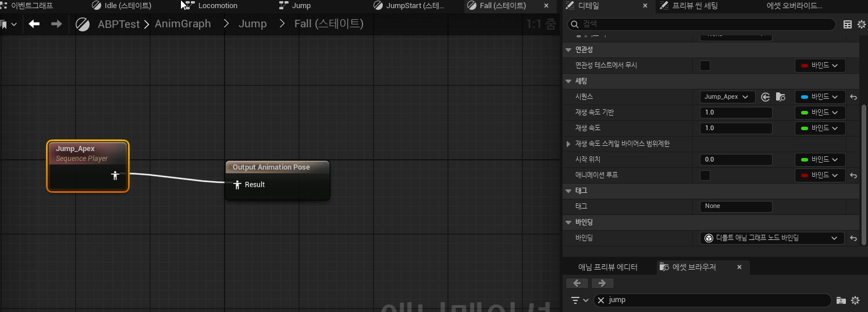Browse to Jump_Apex in Content Browser
Screen dimensions: 868x312
[x=781, y=97]
